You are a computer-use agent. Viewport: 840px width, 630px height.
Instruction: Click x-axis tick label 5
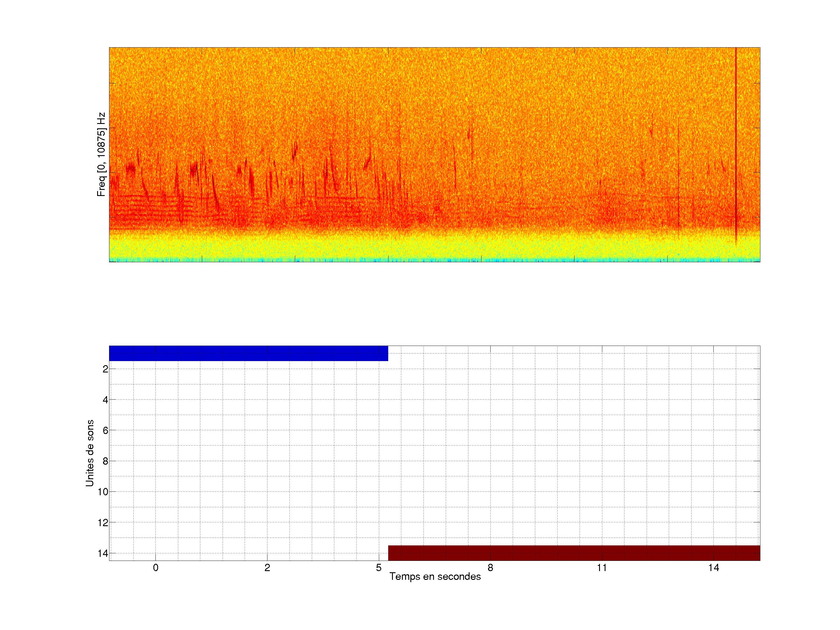[x=379, y=568]
